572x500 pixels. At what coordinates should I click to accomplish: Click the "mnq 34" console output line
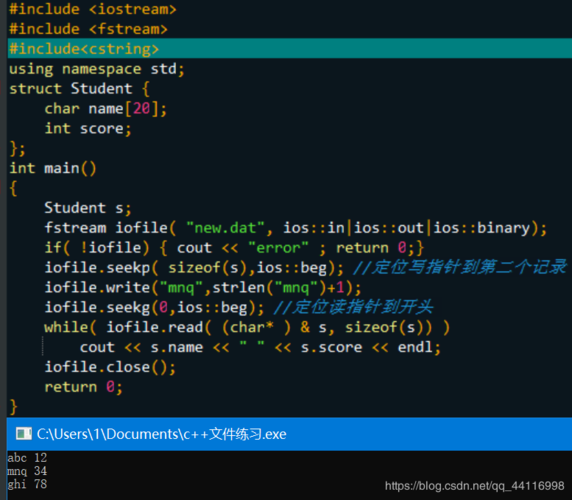[x=27, y=471]
